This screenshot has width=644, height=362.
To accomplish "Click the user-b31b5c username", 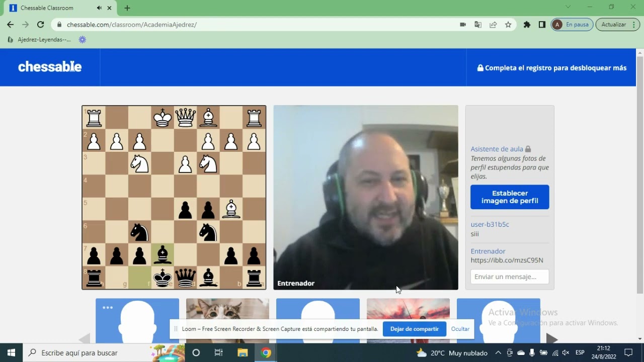I will [490, 224].
